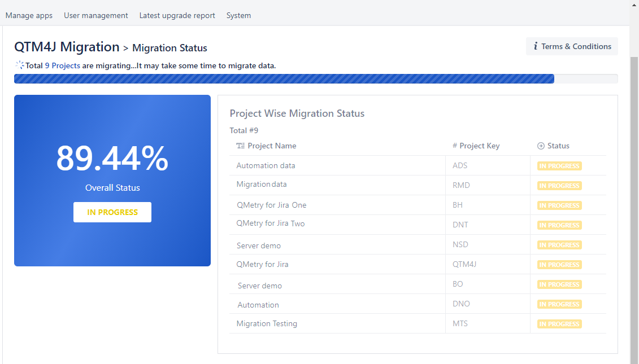Click IN PROGRESS badge for NSD row
Screen dimensions: 639x364
tap(559, 245)
